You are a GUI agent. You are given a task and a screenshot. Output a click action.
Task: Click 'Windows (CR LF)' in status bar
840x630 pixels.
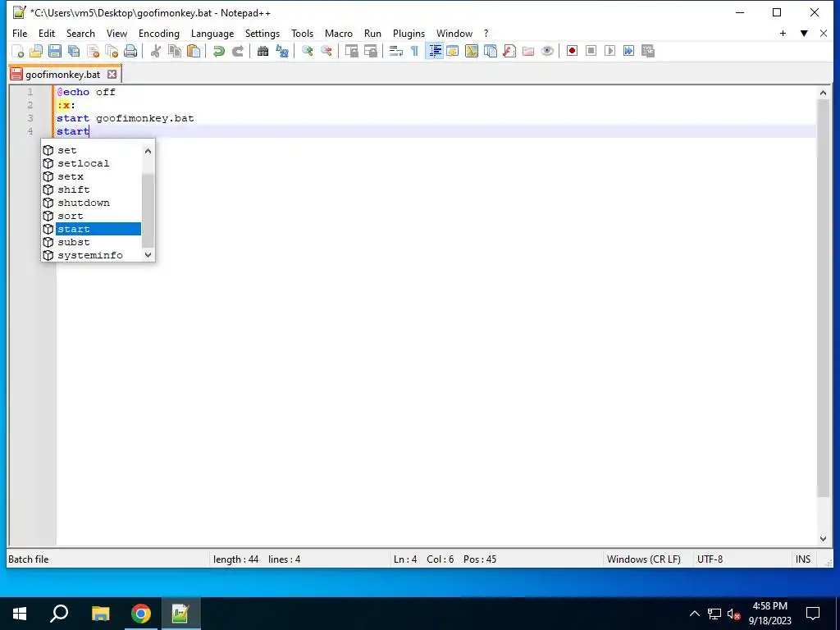point(643,559)
